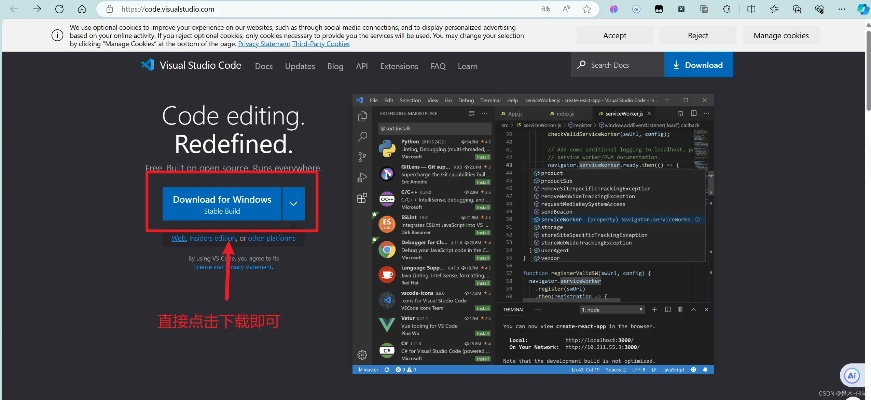Follow the "other platforms" link
The width and height of the screenshot is (871, 400).
pos(271,238)
